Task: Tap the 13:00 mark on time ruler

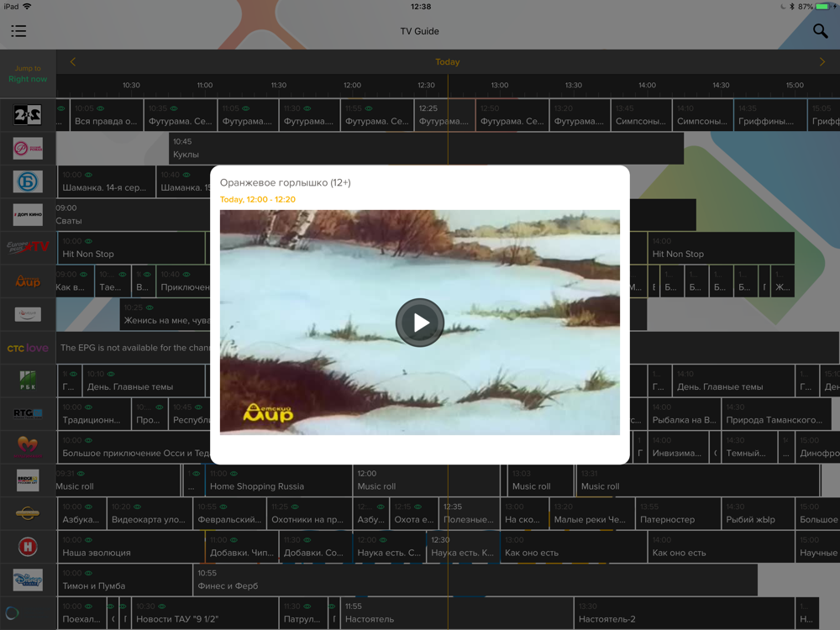Action: pyautogui.click(x=500, y=85)
